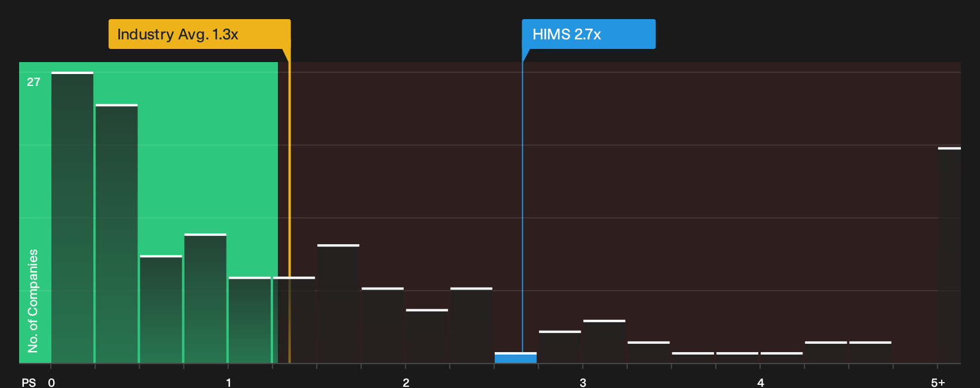Click the x-axis tick label 3

click(x=583, y=383)
